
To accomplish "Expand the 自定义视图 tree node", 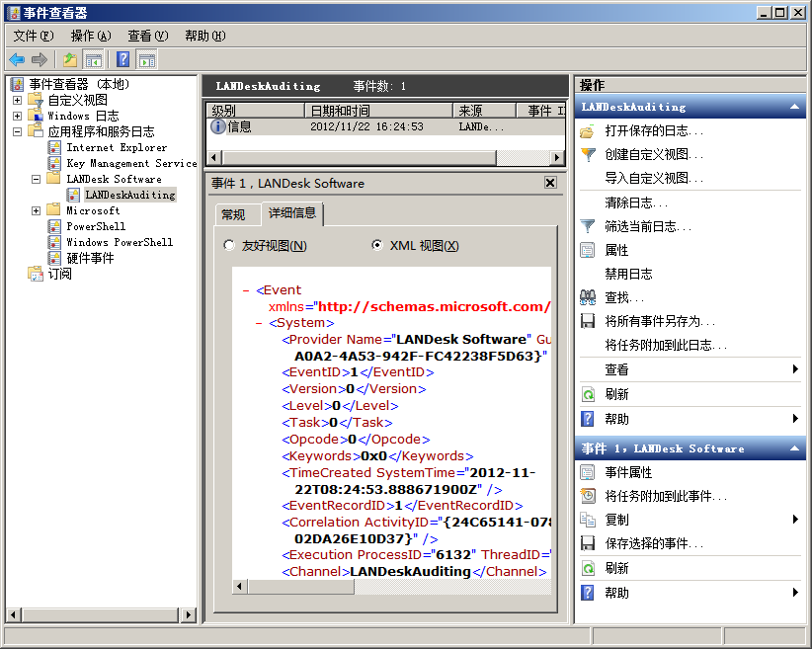I will pyautogui.click(x=17, y=100).
